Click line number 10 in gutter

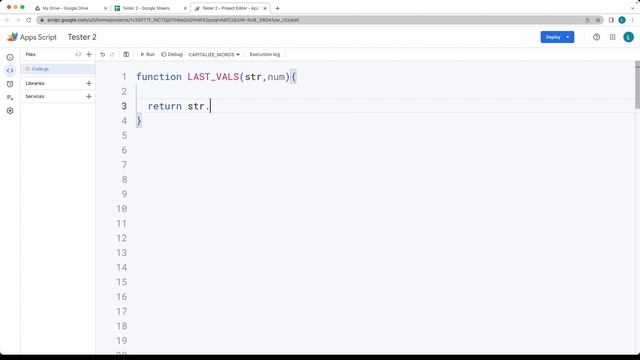click(x=121, y=209)
